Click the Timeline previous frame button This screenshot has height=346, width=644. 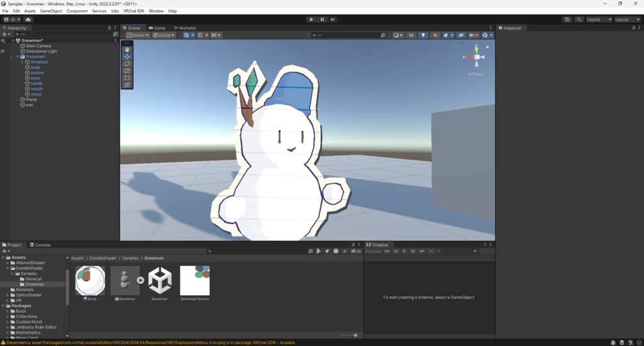tap(396, 251)
